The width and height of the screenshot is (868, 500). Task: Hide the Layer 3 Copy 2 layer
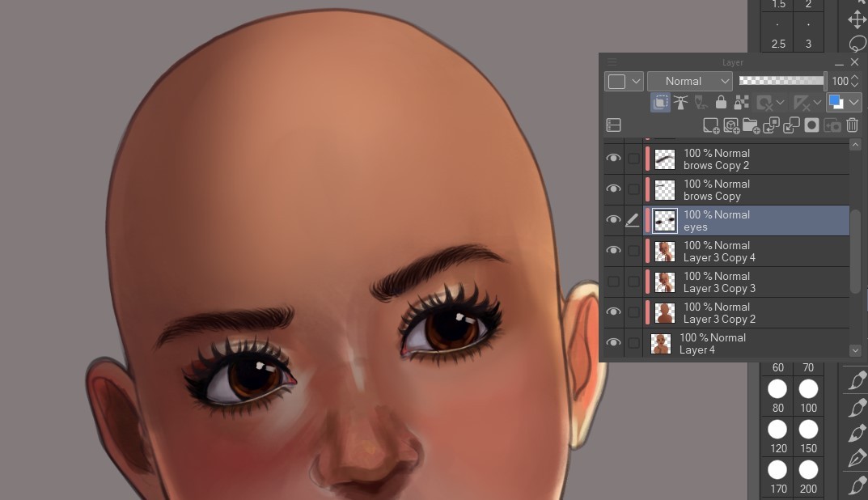[x=613, y=311]
